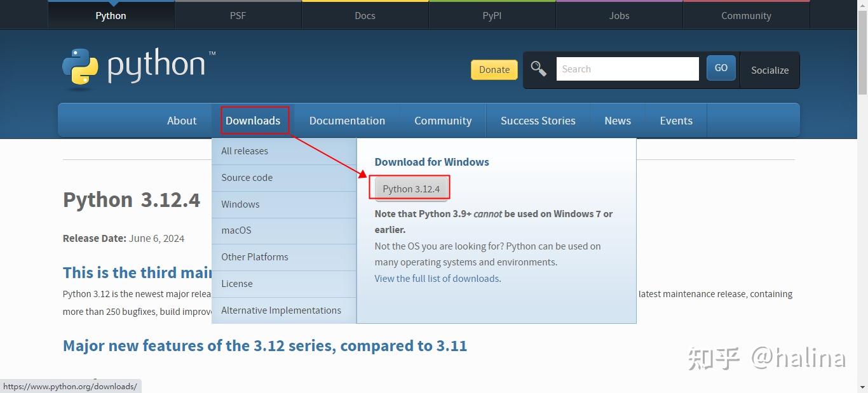Switch to the Docs top-bar tab
Viewport: 868px width, 393px height.
coord(365,15)
